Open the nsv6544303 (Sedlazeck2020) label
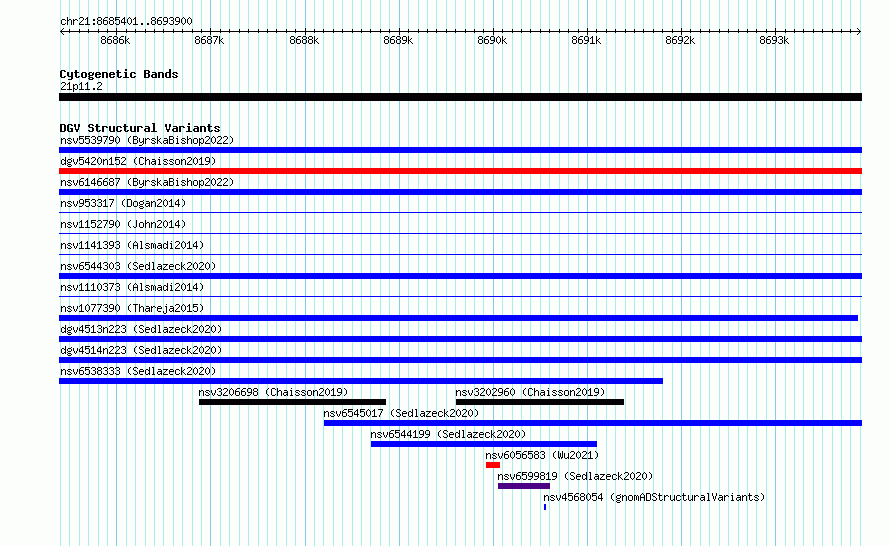 tap(138, 266)
